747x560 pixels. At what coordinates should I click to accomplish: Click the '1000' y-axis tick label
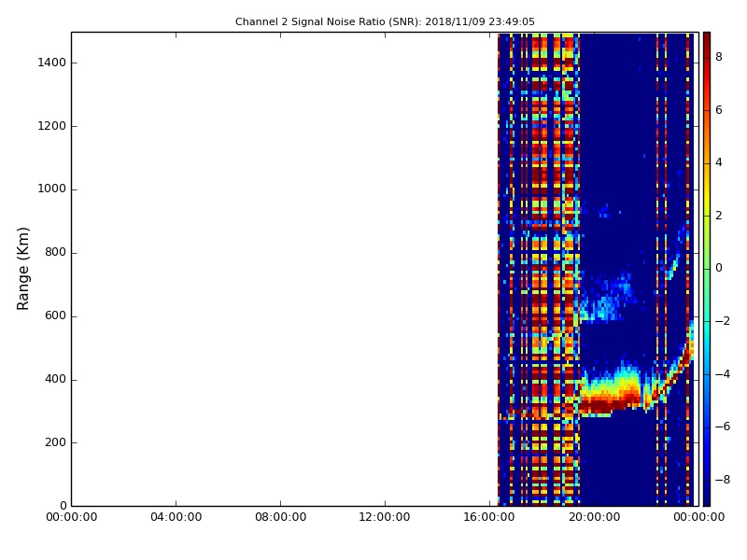tap(52, 189)
